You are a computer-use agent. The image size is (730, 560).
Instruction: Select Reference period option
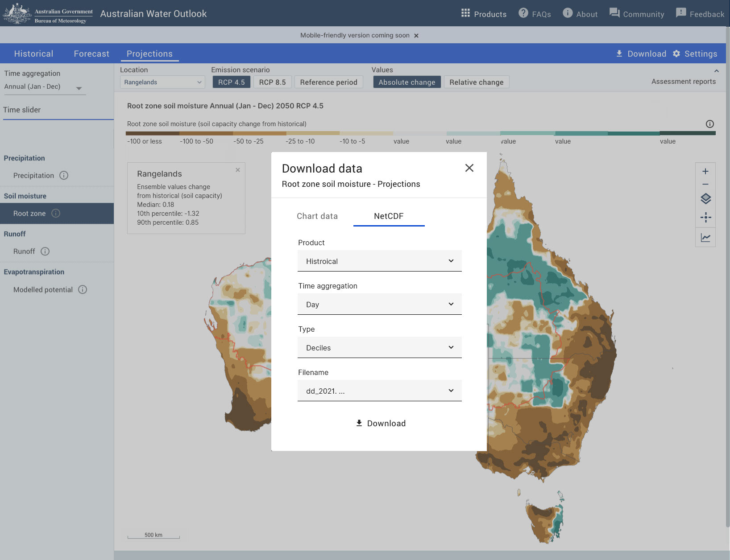328,82
